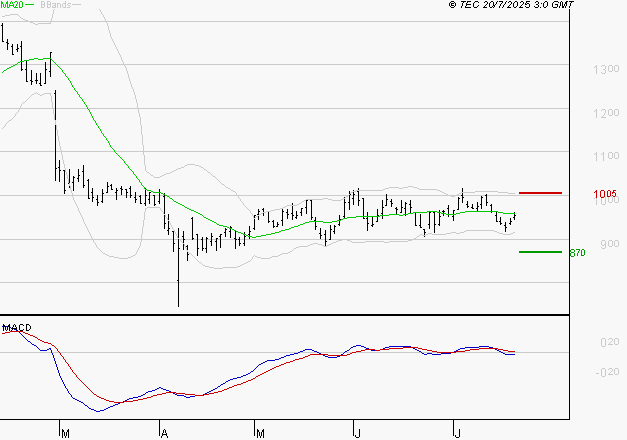The width and height of the screenshot is (627, 440).
Task: Click the TEC copyright timestamp text
Action: point(513,6)
